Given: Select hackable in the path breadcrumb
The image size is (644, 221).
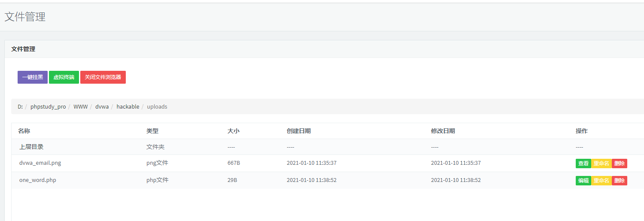Looking at the screenshot, I should (128, 106).
